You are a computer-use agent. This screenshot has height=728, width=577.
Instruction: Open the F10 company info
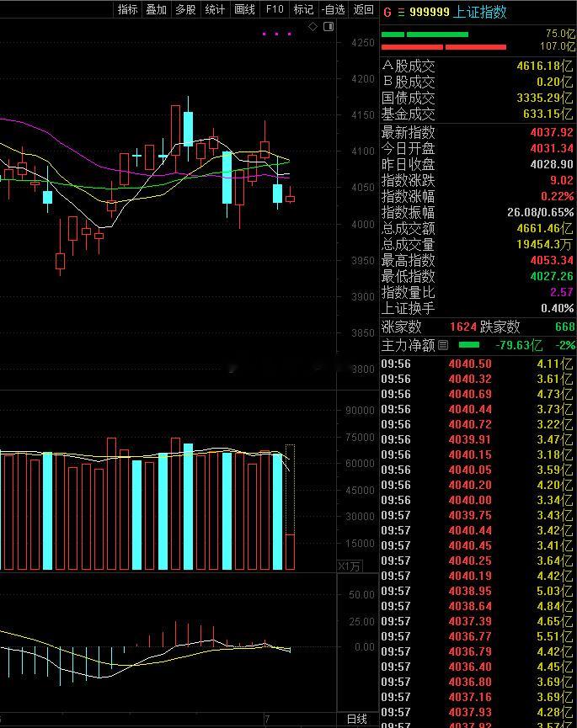pyautogui.click(x=274, y=9)
